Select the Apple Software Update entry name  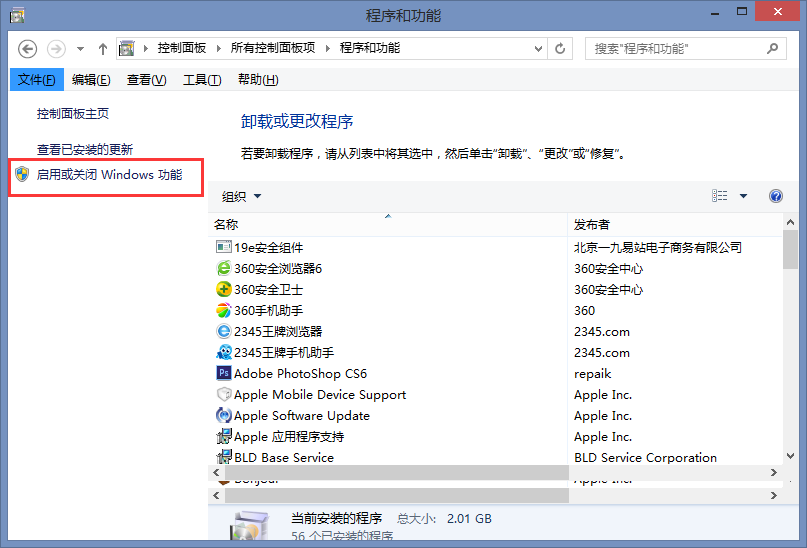point(302,416)
